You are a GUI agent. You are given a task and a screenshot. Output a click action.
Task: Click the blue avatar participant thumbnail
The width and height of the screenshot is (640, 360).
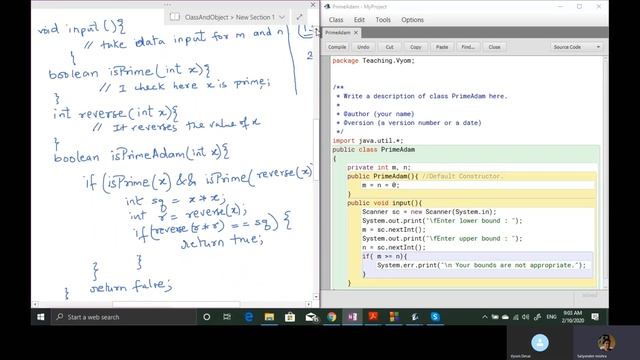pyautogui.click(x=540, y=343)
